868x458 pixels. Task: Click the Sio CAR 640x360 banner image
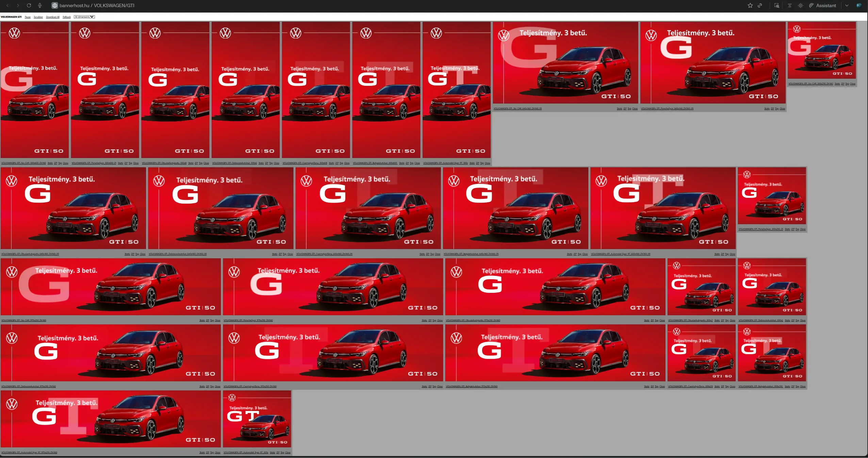[566, 63]
